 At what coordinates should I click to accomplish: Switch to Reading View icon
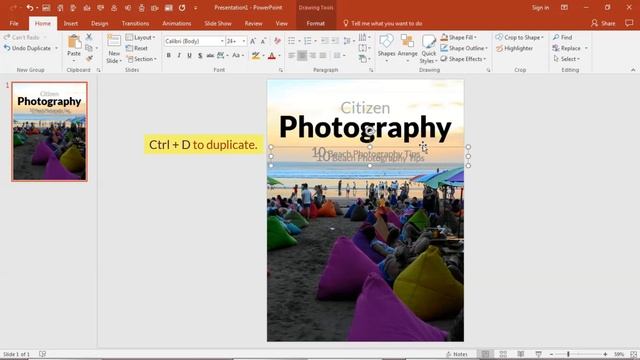click(x=521, y=354)
